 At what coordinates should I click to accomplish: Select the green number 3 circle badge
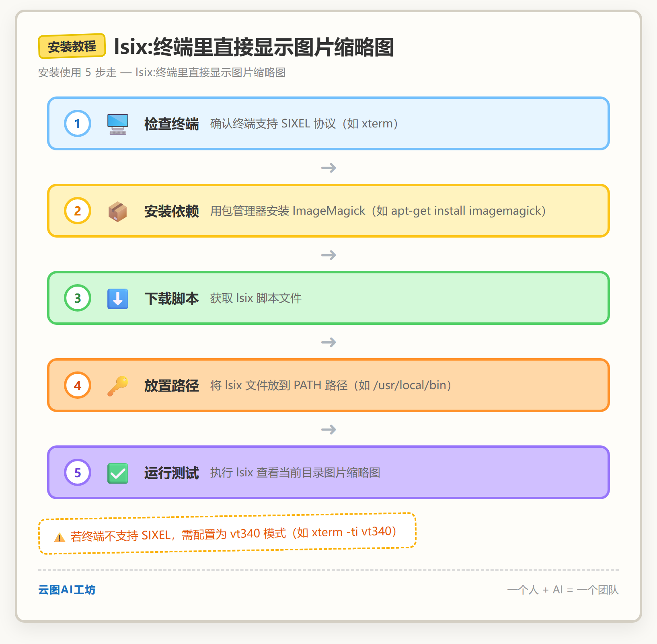click(x=78, y=298)
